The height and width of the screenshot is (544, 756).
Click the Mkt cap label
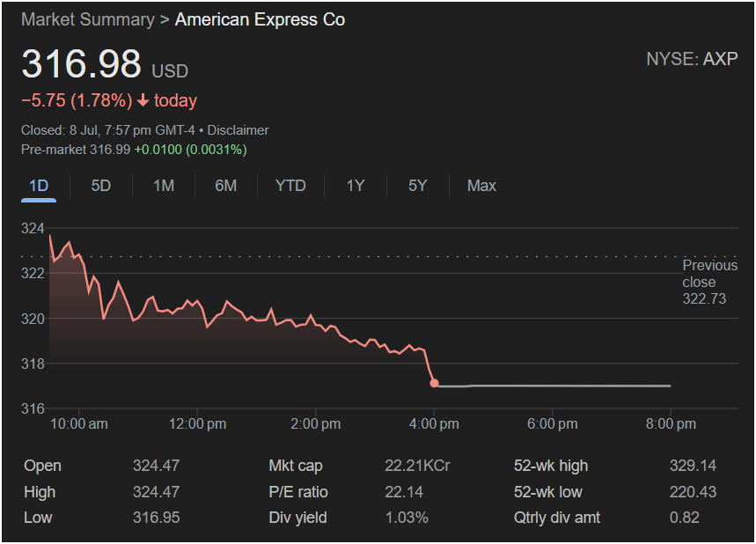[x=296, y=466]
